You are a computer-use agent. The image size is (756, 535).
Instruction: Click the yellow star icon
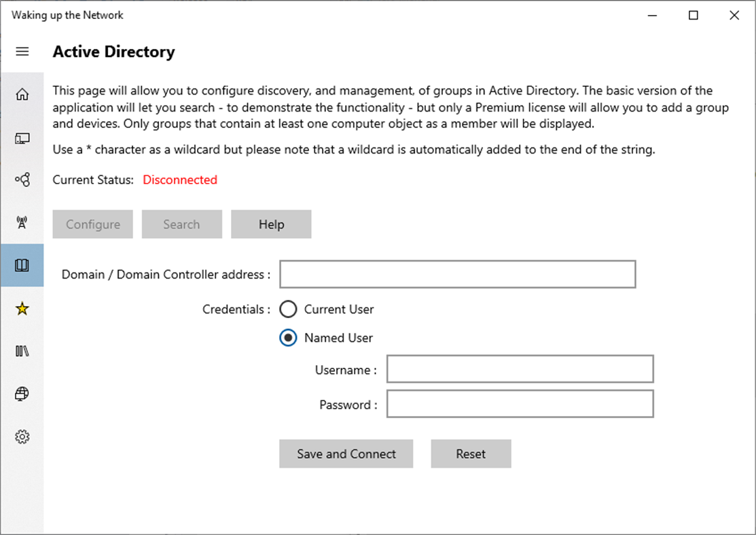[x=22, y=309]
